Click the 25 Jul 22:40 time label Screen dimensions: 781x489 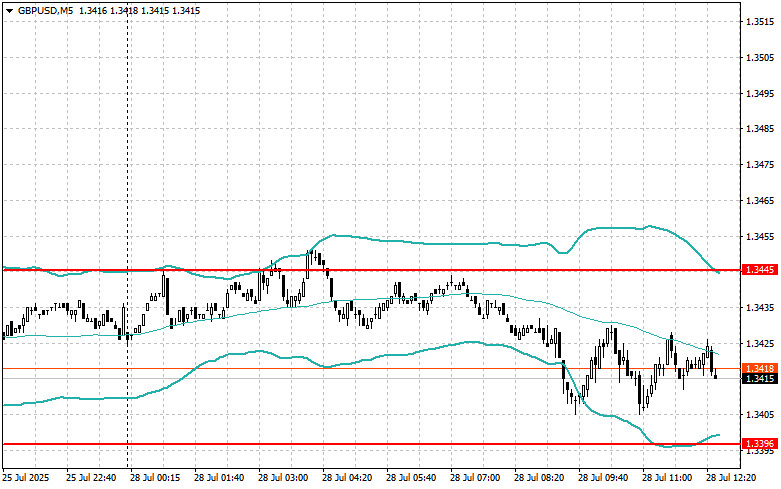click(91, 478)
